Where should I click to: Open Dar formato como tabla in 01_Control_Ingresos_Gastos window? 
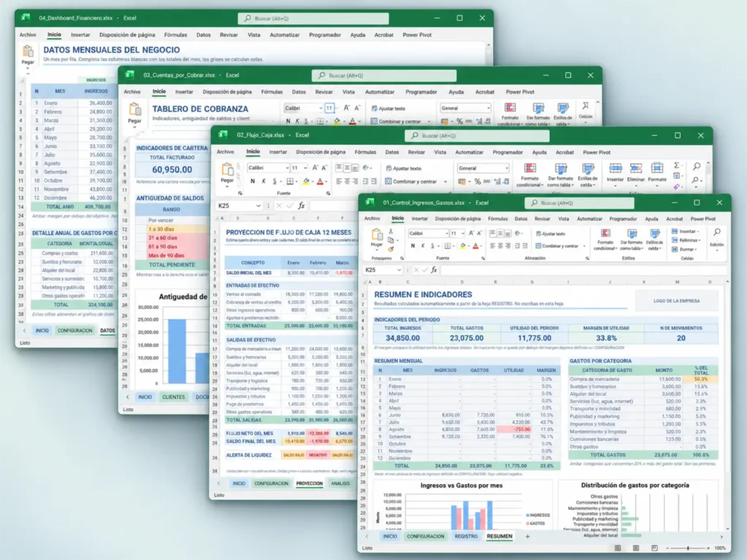[632, 239]
